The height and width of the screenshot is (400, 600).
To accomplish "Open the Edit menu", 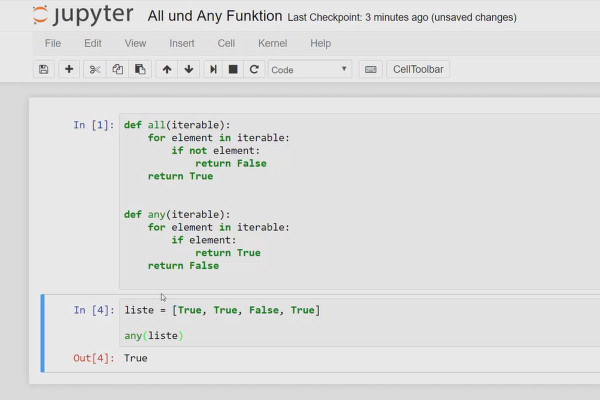I will pyautogui.click(x=93, y=43).
